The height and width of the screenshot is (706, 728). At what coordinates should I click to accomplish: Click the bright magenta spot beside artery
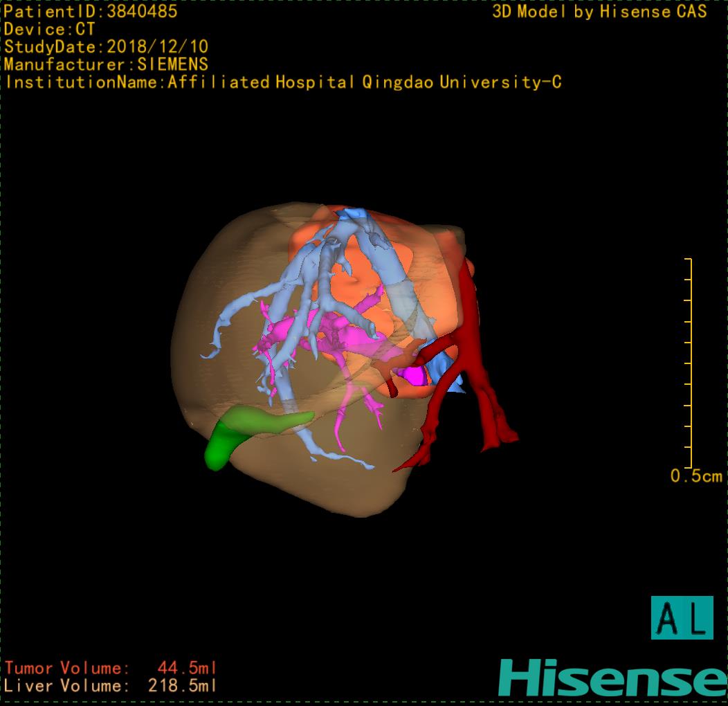(414, 376)
